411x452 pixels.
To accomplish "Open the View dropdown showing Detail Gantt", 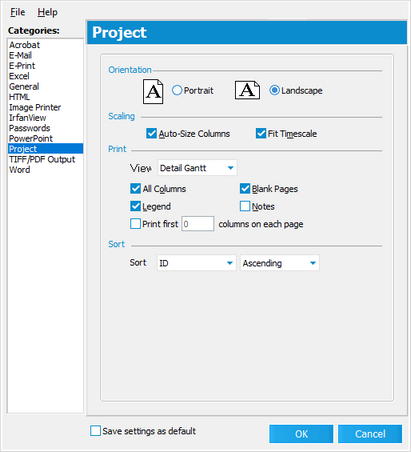I will click(197, 168).
